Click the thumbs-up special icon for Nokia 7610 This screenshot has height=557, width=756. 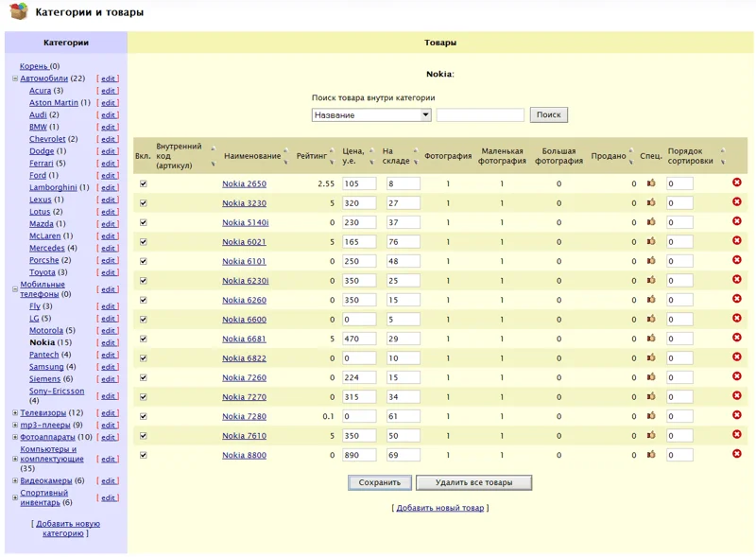pyautogui.click(x=651, y=435)
